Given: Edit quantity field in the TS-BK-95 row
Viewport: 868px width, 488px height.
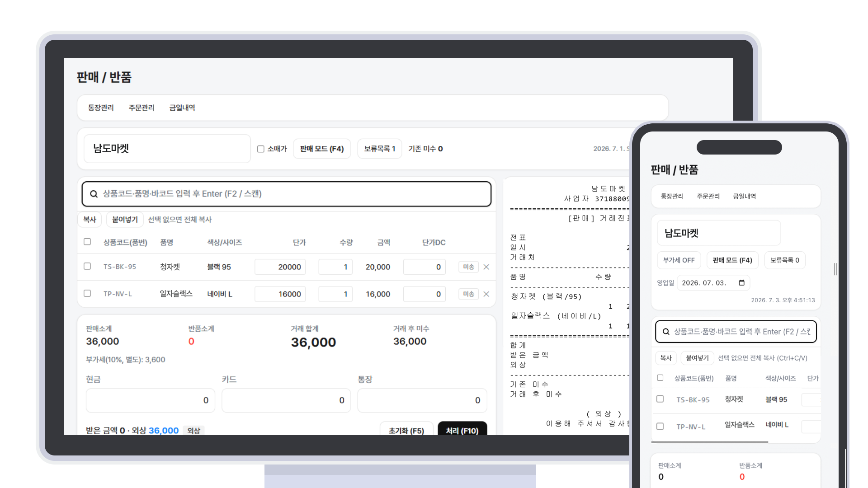Looking at the screenshot, I should coord(335,267).
